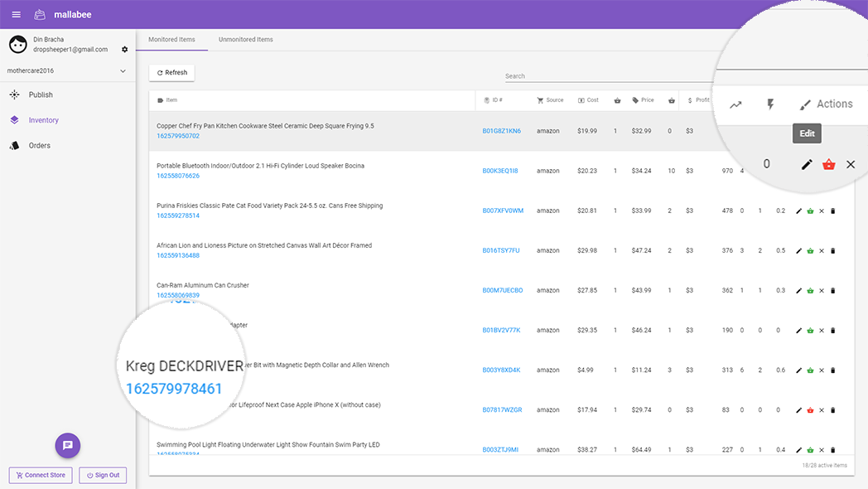
Task: Open eBay listing link 162559136488
Action: pos(178,255)
